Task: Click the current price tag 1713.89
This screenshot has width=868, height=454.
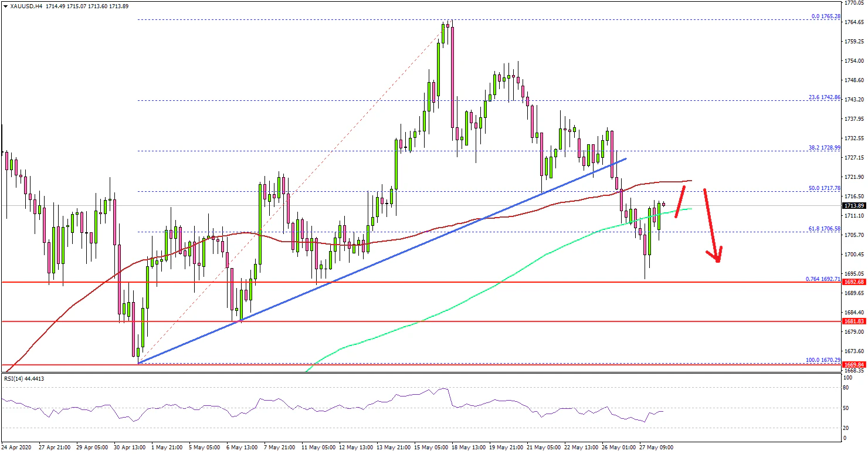Action: click(854, 206)
